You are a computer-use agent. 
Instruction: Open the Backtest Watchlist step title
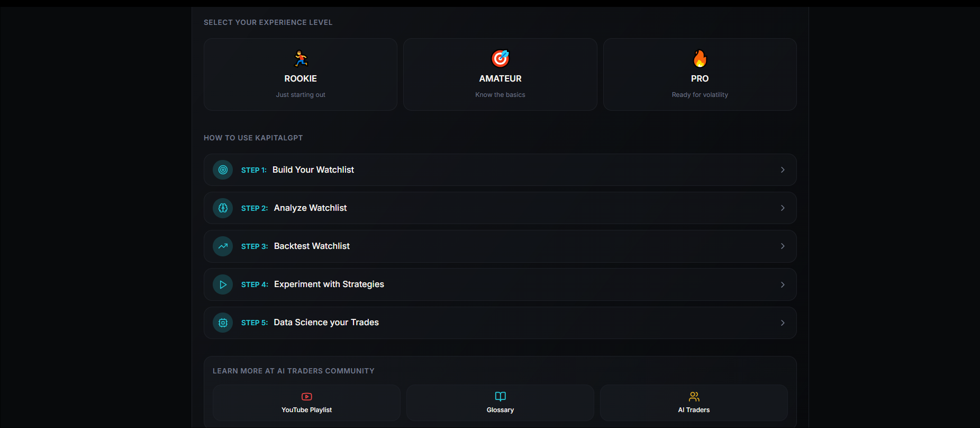coord(312,246)
